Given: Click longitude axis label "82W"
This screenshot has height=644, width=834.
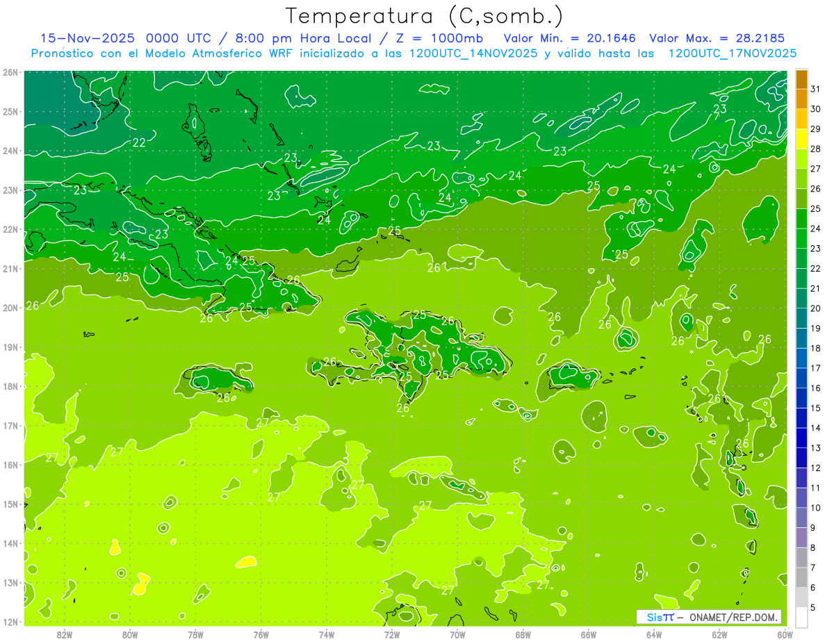Looking at the screenshot, I should pos(65,634).
